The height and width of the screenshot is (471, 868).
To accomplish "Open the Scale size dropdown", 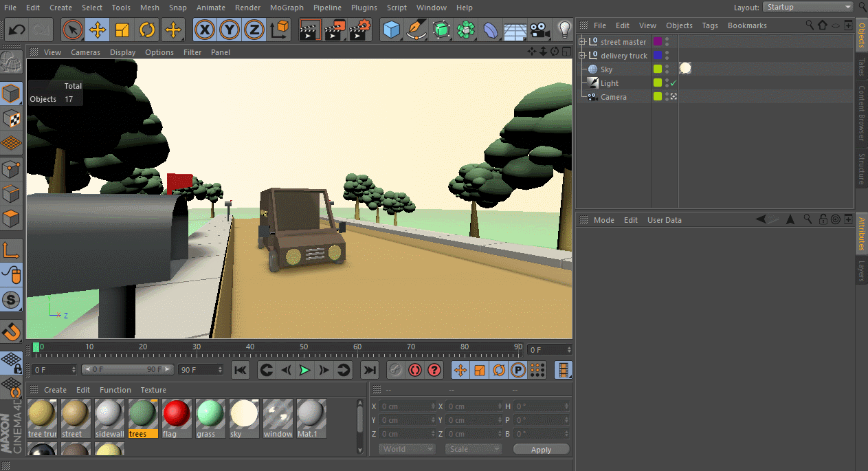I will pos(474,449).
